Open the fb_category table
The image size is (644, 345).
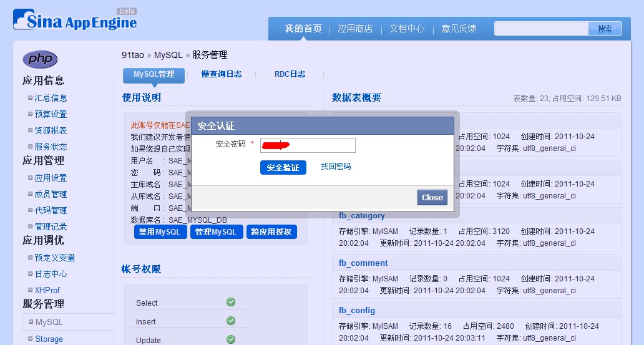coord(361,216)
